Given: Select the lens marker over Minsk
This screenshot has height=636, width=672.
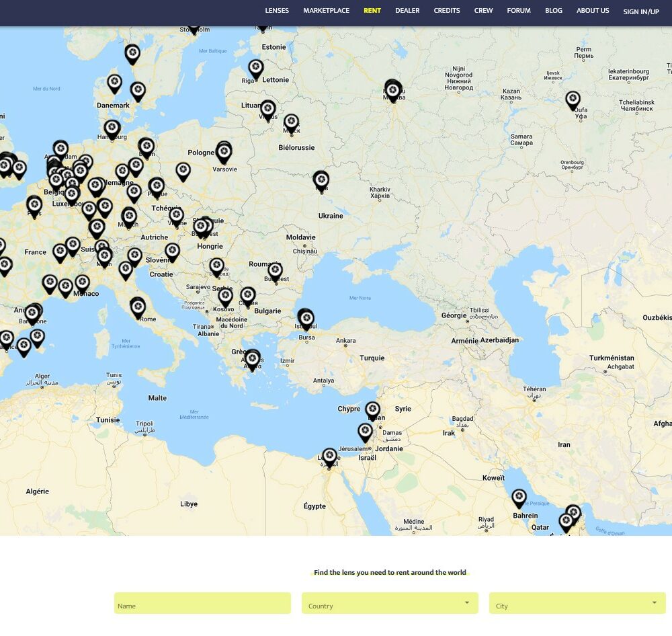Looking at the screenshot, I should (x=292, y=124).
